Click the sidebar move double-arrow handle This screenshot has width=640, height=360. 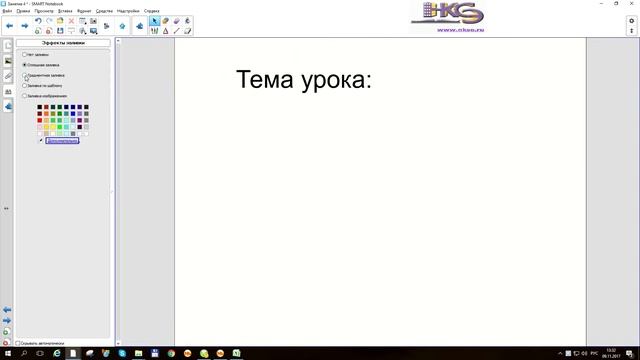click(x=6, y=208)
